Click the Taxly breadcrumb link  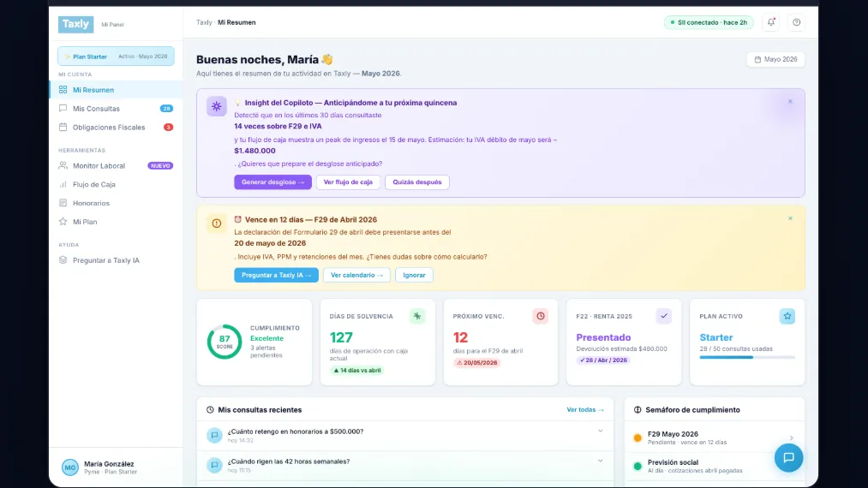click(204, 22)
